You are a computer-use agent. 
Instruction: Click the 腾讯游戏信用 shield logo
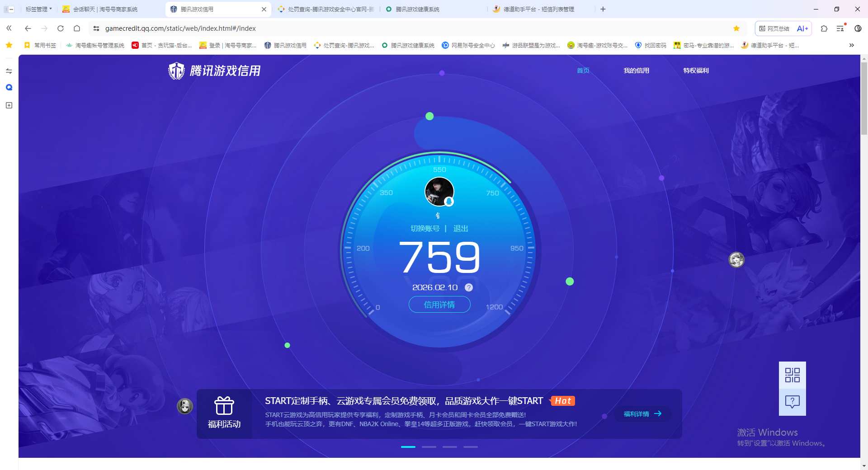(x=176, y=70)
